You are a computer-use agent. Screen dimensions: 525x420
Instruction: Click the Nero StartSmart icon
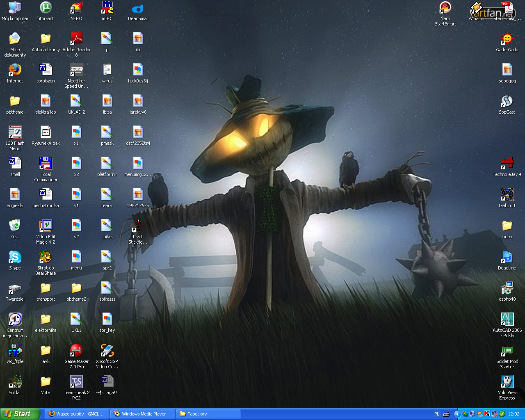pos(445,8)
